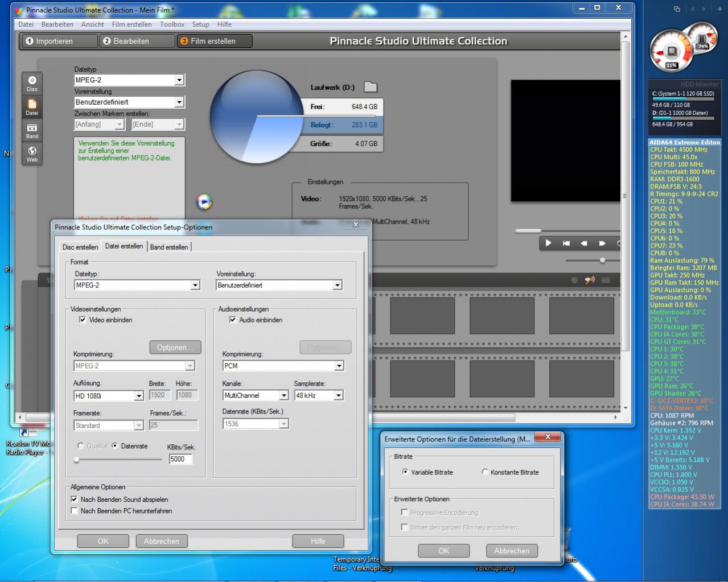Choose Konstante Bitrate option
Image resolution: width=728 pixels, height=582 pixels.
click(484, 472)
